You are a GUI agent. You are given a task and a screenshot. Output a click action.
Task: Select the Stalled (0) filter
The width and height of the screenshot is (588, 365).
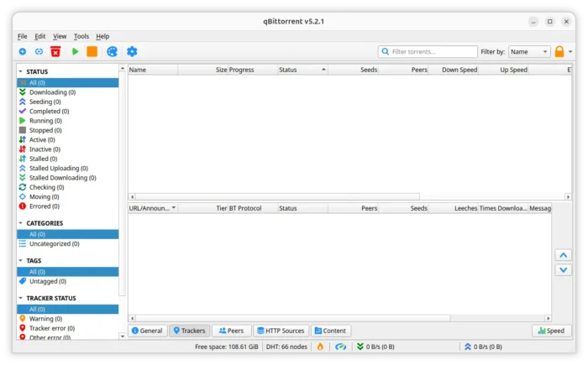coord(68,159)
